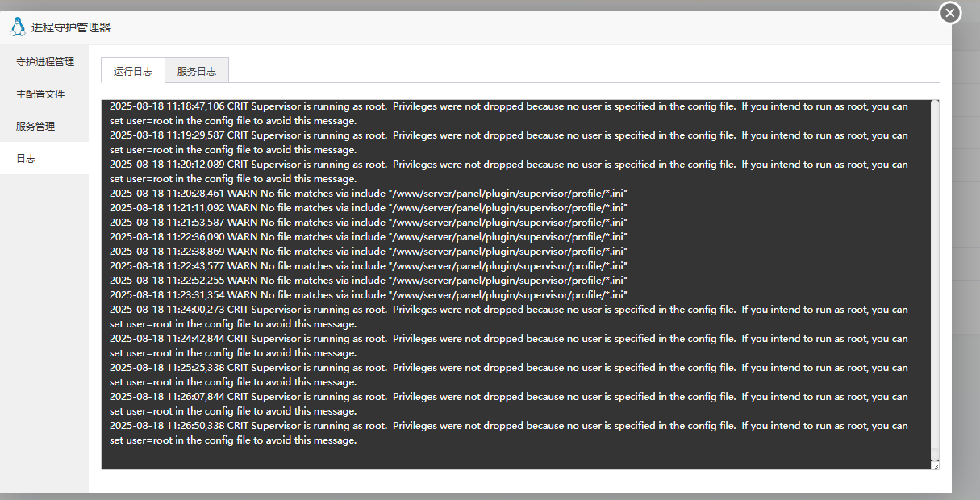Open 服务管理 sidebar section
The height and width of the screenshot is (500, 980).
click(x=44, y=127)
